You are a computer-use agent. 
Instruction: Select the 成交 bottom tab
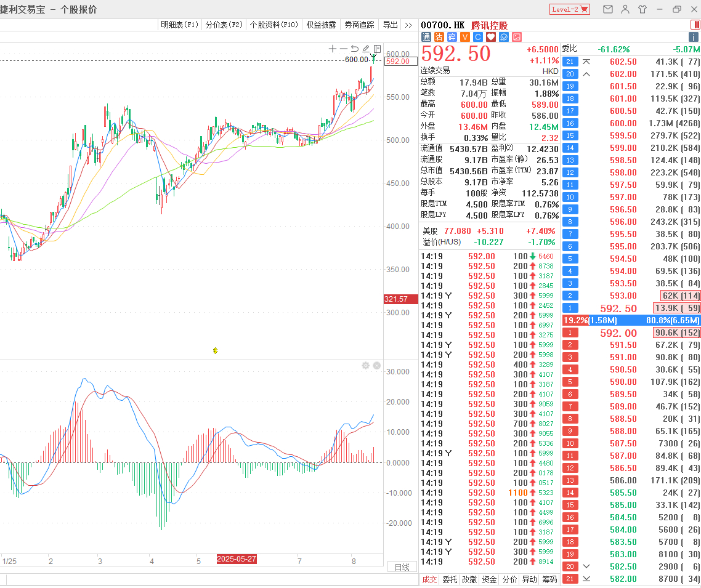[x=429, y=579]
